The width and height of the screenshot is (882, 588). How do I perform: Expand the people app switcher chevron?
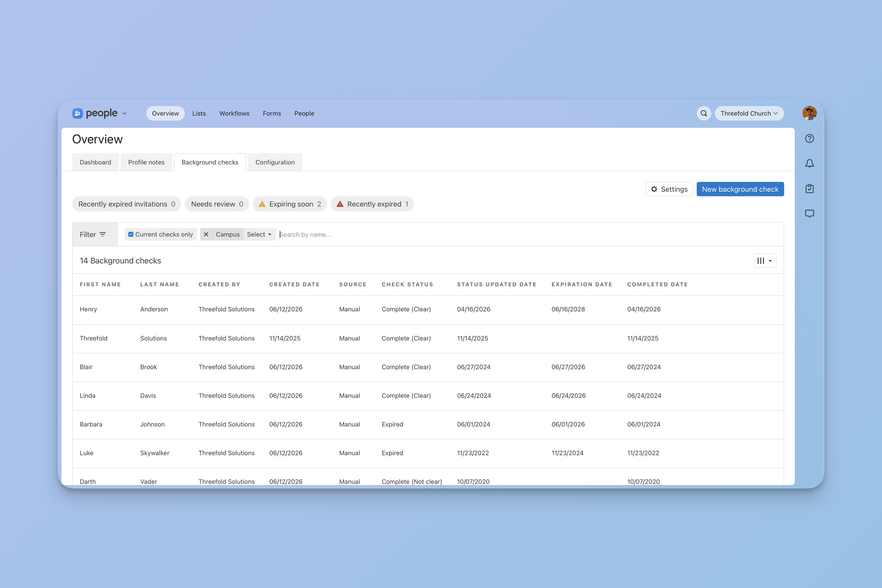tap(125, 114)
